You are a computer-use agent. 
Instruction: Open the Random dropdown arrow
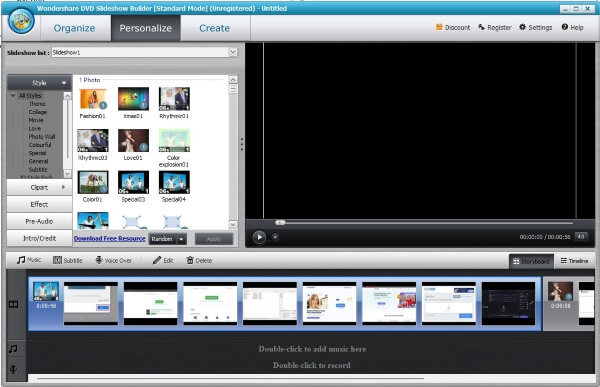tap(181, 239)
